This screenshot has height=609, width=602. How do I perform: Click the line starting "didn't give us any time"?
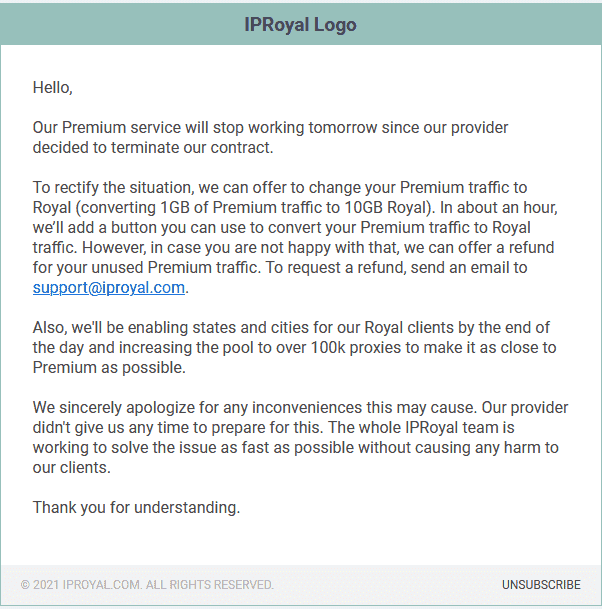coord(273,428)
